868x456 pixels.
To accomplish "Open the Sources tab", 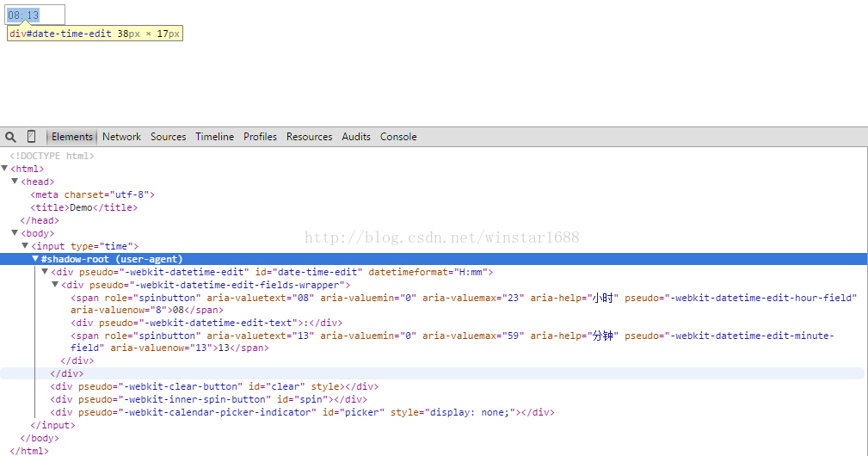I will tap(169, 137).
